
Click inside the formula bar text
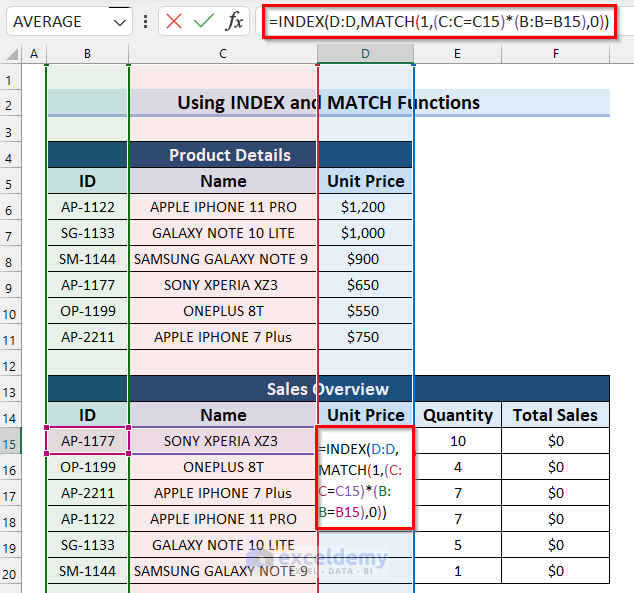pos(439,21)
